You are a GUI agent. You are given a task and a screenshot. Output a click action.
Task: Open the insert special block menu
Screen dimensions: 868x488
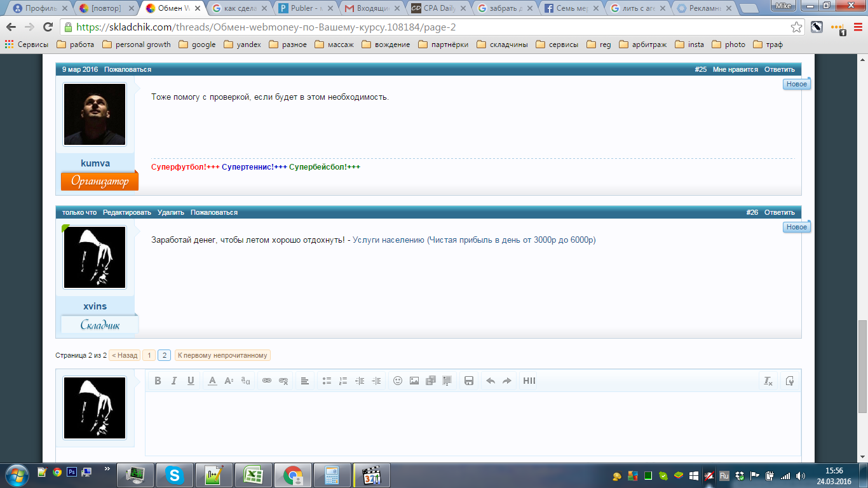447,381
